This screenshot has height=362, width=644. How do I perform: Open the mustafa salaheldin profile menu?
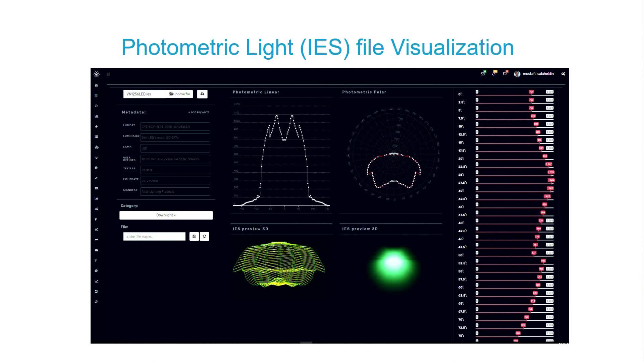[535, 74]
